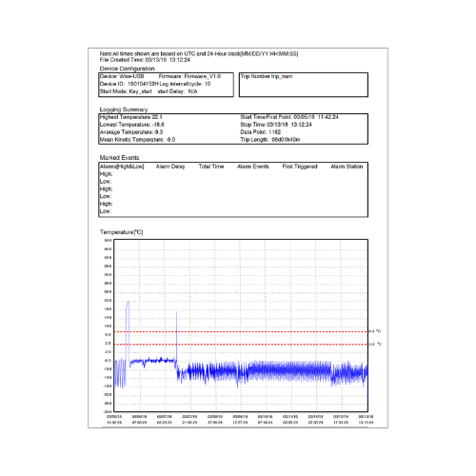Click the upper red dashed threshold line label
Image resolution: width=476 pixels, height=476 pixels.
coord(375,331)
